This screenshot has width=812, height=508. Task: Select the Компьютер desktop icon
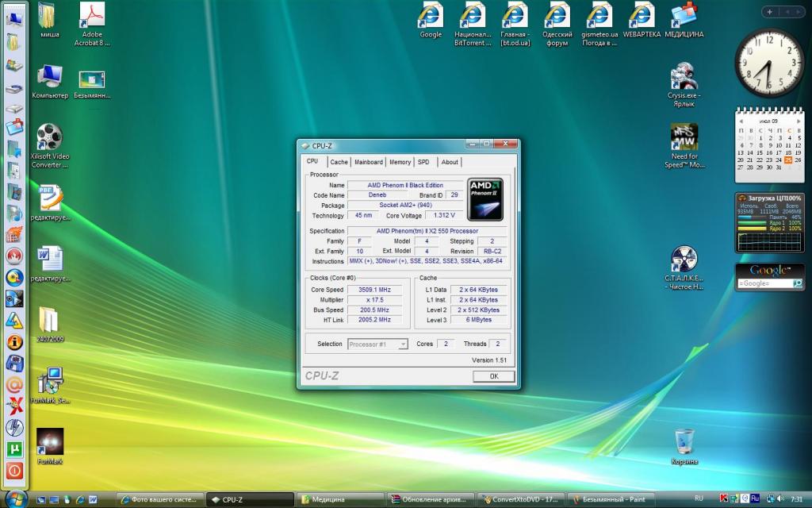click(50, 81)
